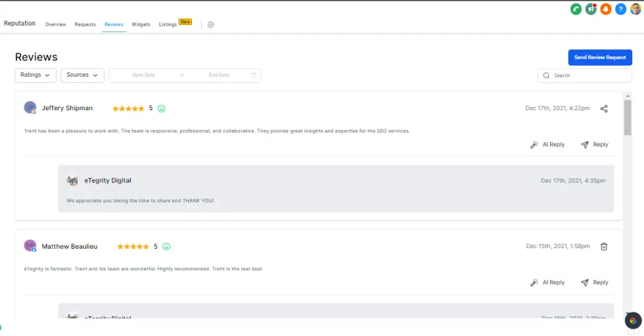Click the green smiley on Matthew Beaulieu's review
644x336 pixels.
click(166, 247)
